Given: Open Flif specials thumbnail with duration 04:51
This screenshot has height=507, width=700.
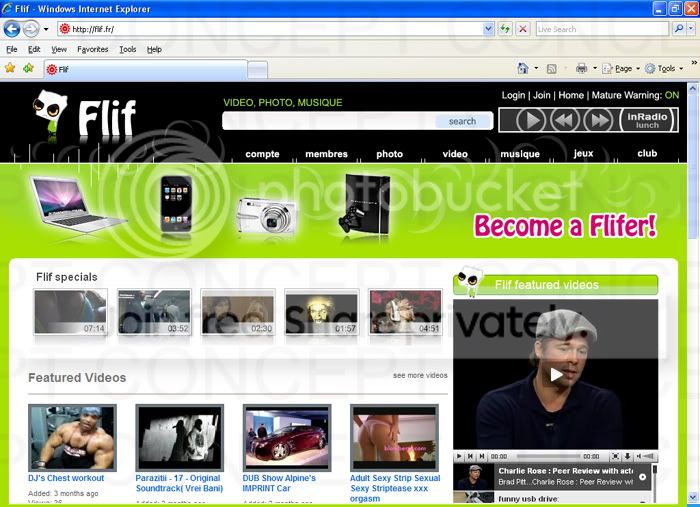Looking at the screenshot, I should [x=405, y=312].
